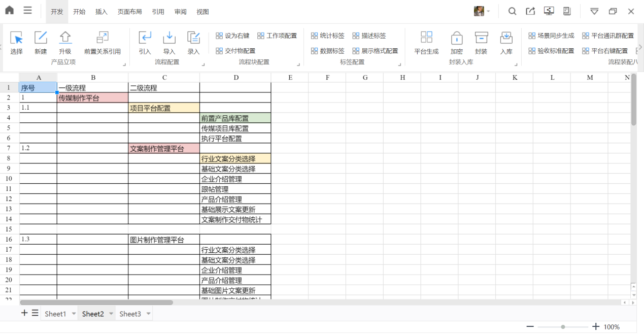Click the 平台生成 icon
The height and width of the screenshot is (336, 644).
[426, 38]
